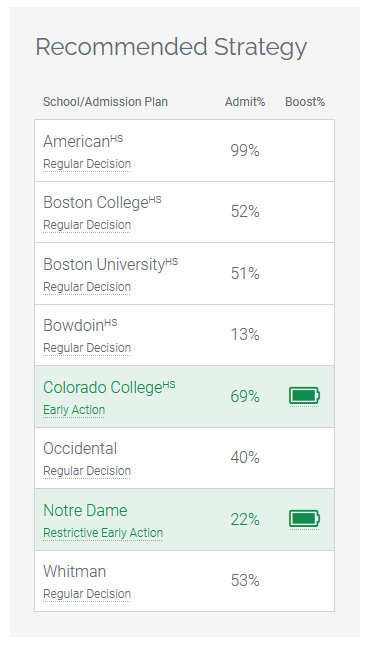Click the Colorado College boost battery icon

pyautogui.click(x=304, y=396)
